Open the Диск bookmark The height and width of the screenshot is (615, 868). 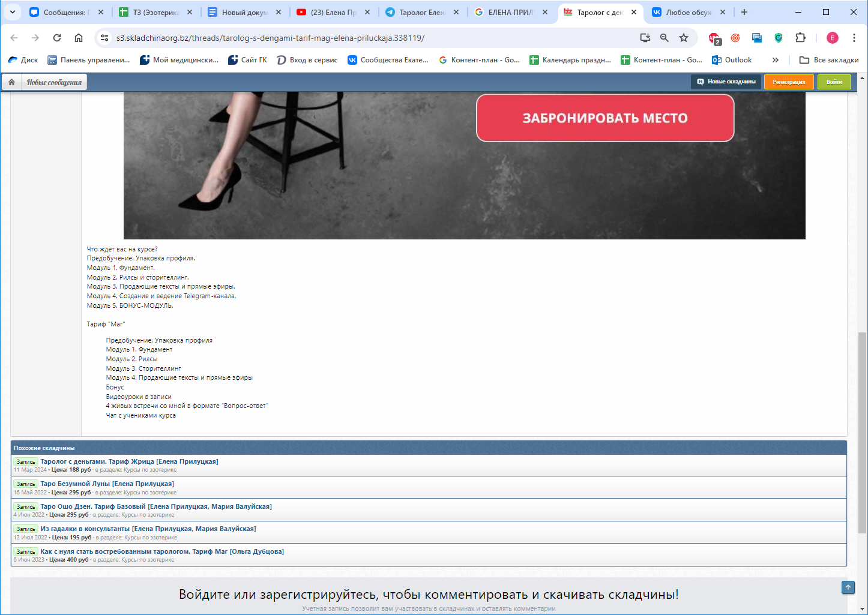23,60
